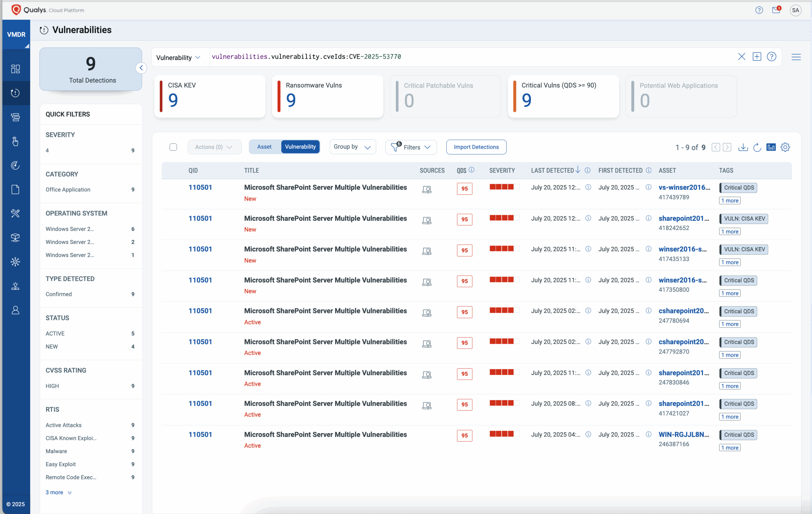Switch to Asset view toggle
Image resolution: width=812 pixels, height=514 pixels.
(264, 147)
